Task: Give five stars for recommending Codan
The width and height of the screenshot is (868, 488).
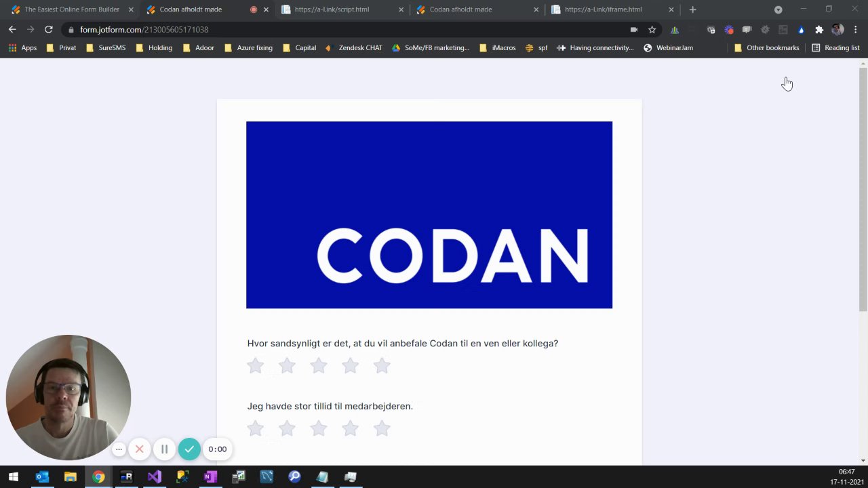Action: point(382,366)
